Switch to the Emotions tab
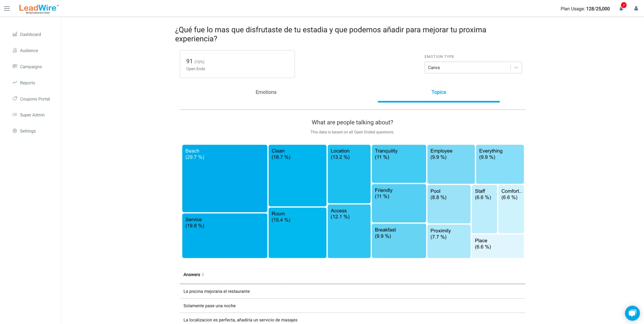 pyautogui.click(x=266, y=92)
